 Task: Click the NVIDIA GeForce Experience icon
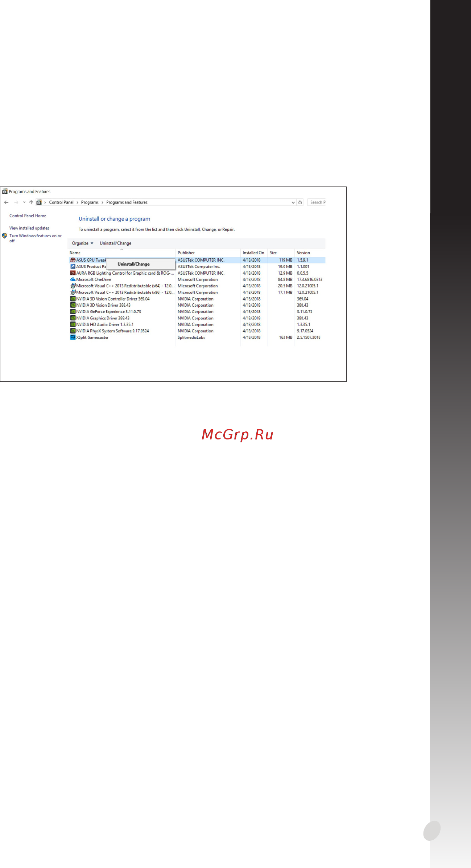pyautogui.click(x=73, y=312)
